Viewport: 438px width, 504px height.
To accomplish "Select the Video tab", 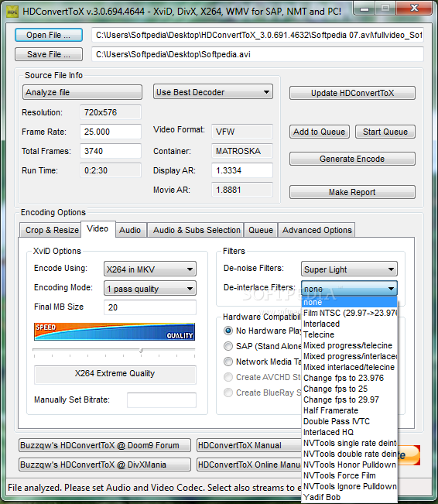I will pyautogui.click(x=98, y=229).
